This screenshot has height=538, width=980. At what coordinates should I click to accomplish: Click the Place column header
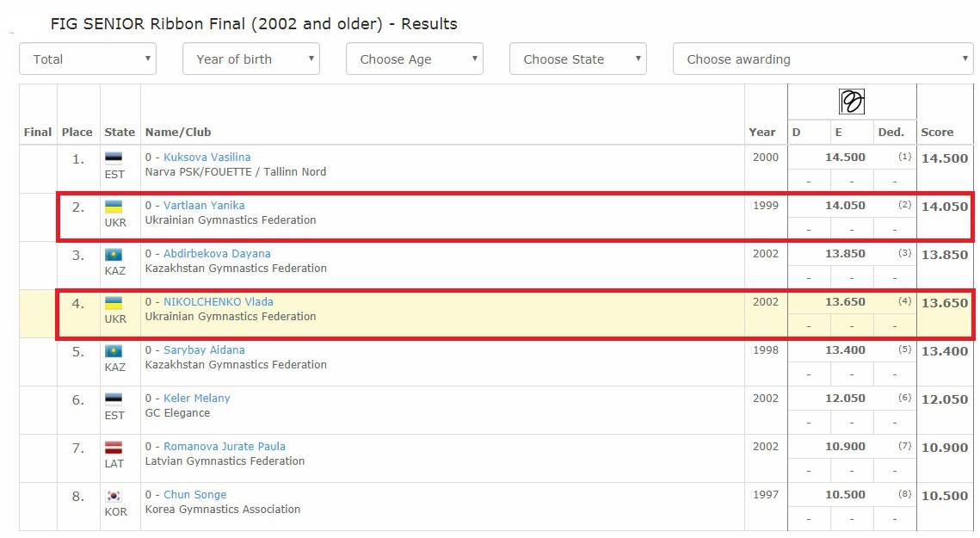(x=77, y=133)
